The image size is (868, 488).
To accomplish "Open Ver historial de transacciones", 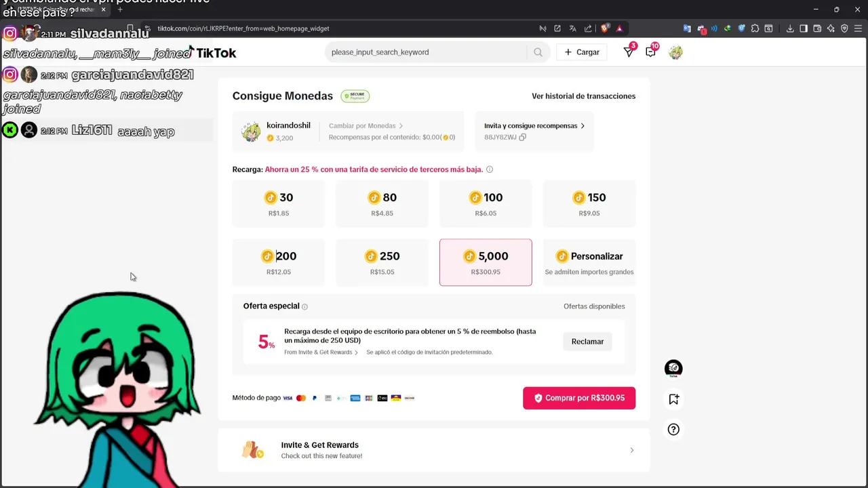I will [x=583, y=96].
